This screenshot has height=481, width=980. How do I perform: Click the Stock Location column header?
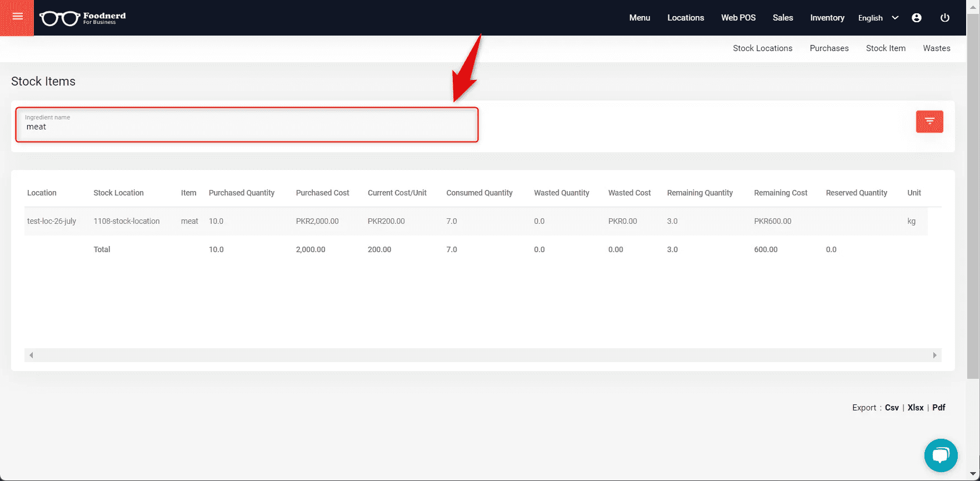coord(118,193)
